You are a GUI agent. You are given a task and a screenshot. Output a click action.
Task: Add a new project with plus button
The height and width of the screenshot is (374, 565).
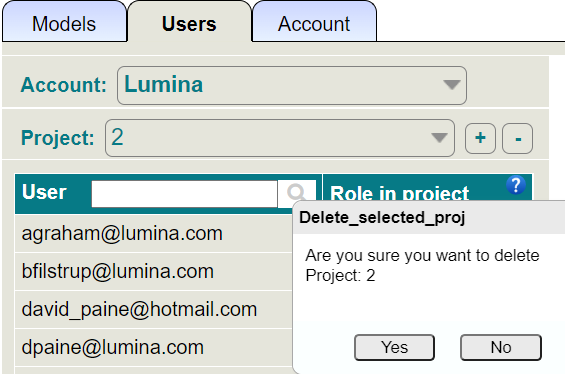pos(480,138)
